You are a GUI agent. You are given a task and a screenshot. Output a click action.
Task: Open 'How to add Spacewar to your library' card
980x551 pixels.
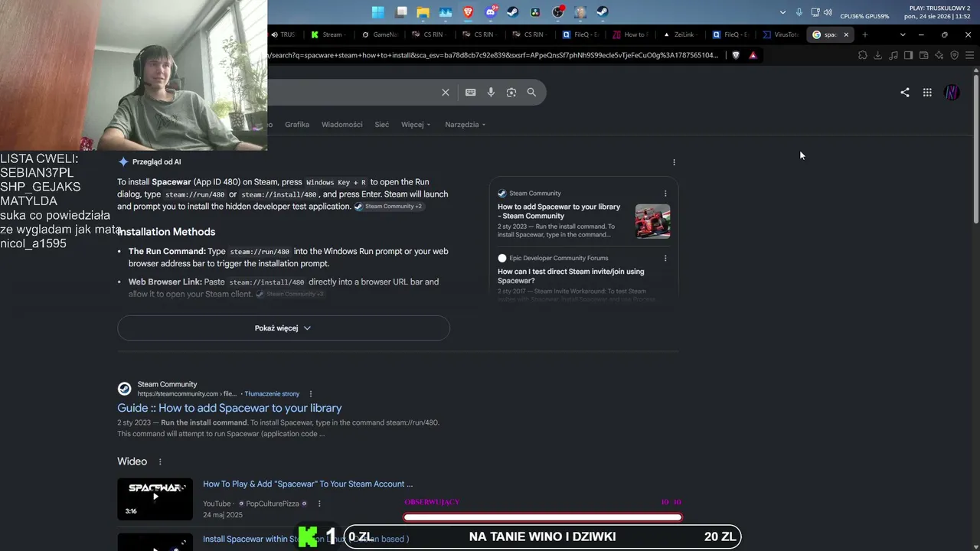point(559,211)
